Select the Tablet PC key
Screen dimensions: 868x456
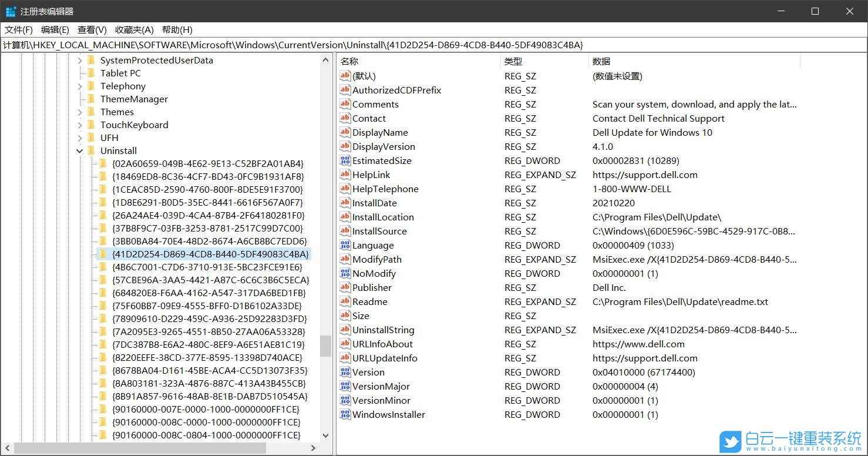[120, 73]
